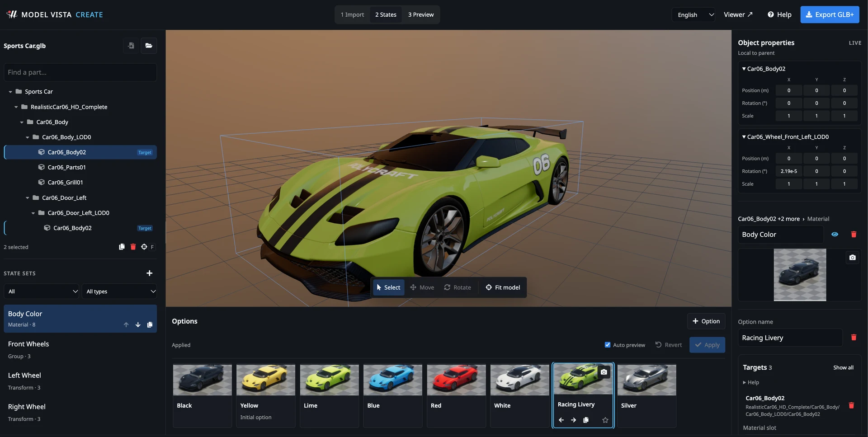
Task: Duplicate the selected parts via the copy icon
Action: (x=122, y=247)
